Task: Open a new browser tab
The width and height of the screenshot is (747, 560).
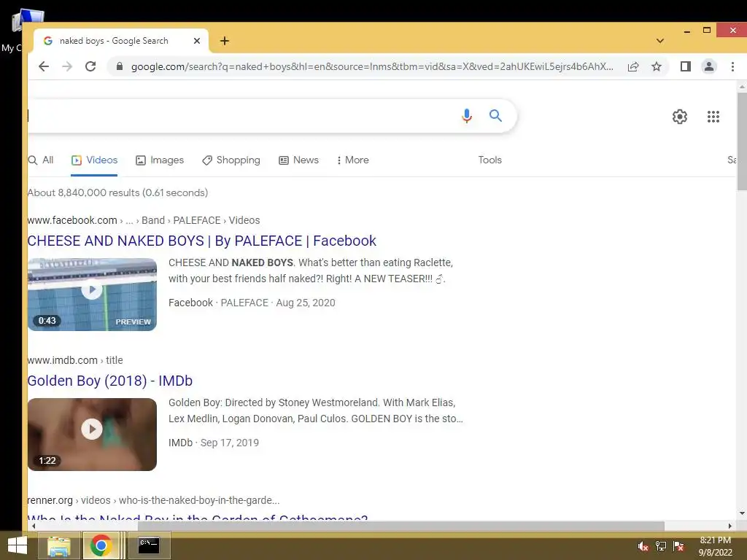Action: point(225,41)
